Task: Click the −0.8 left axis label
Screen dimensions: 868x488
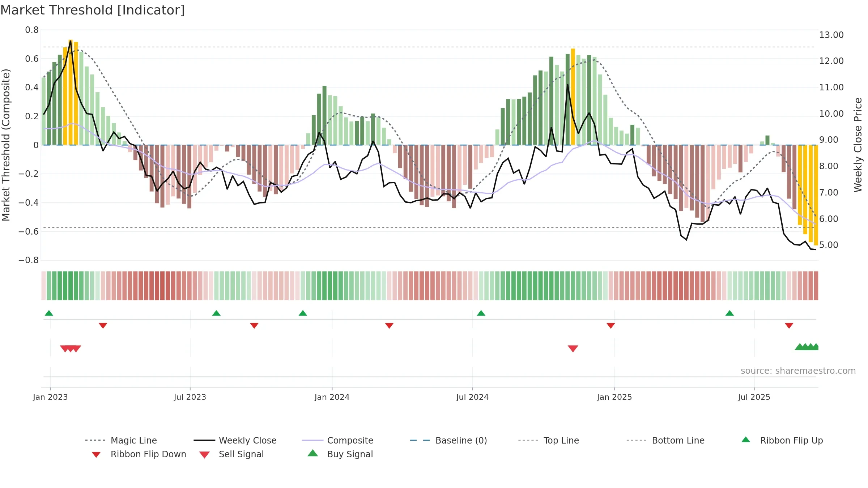Action: tap(29, 260)
